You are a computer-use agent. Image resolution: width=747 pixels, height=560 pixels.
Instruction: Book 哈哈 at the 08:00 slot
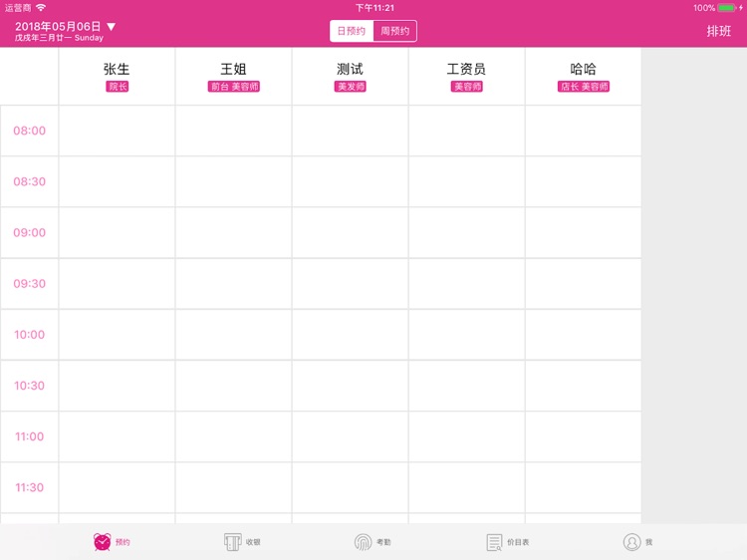[x=583, y=131]
